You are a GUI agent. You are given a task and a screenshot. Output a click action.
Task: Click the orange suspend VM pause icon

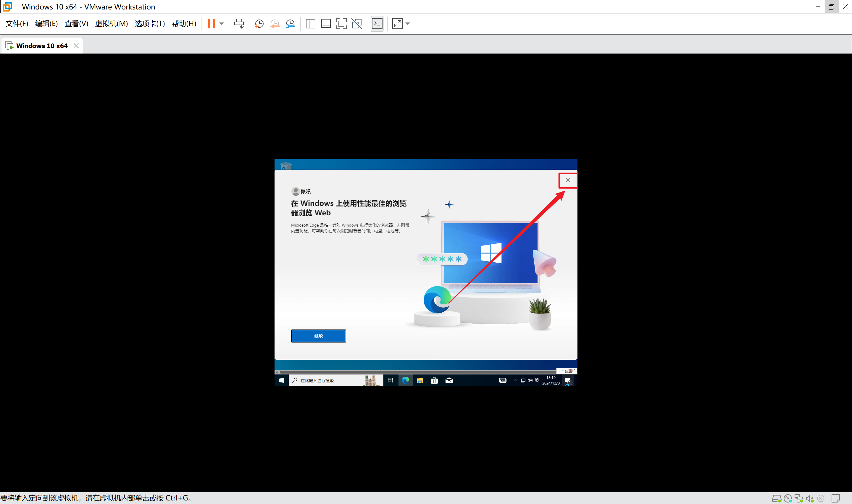pos(211,23)
